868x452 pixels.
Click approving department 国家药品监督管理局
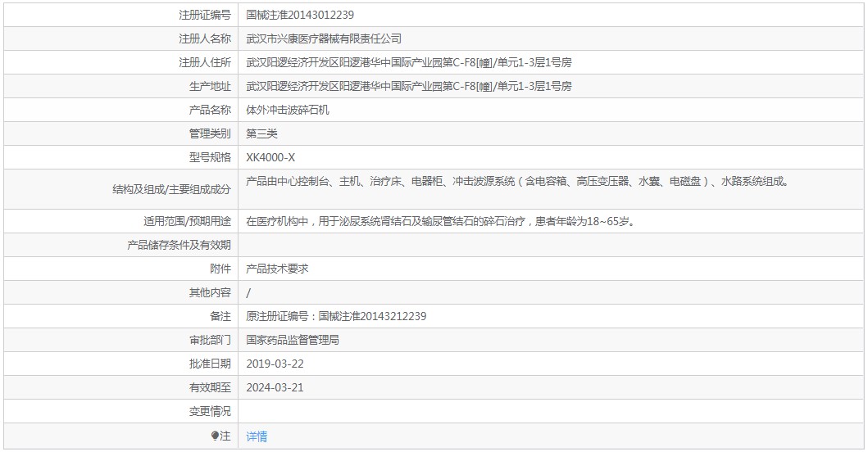tap(293, 341)
